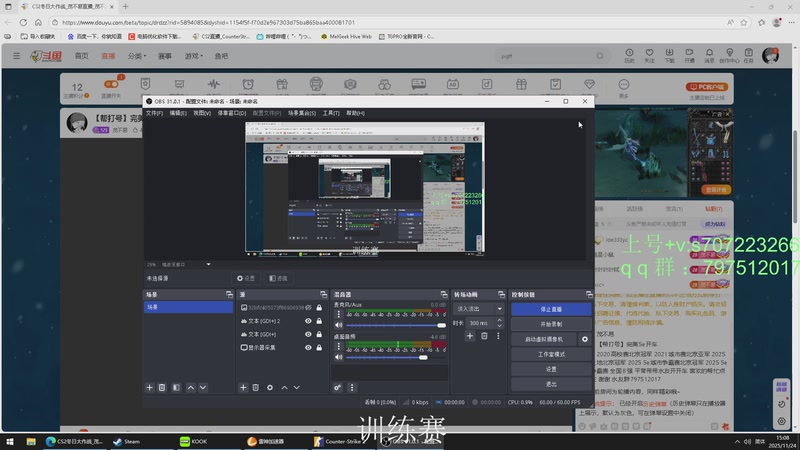This screenshot has height=450, width=800.
Task: Open advanced audio properties gear icon
Action: point(337,388)
